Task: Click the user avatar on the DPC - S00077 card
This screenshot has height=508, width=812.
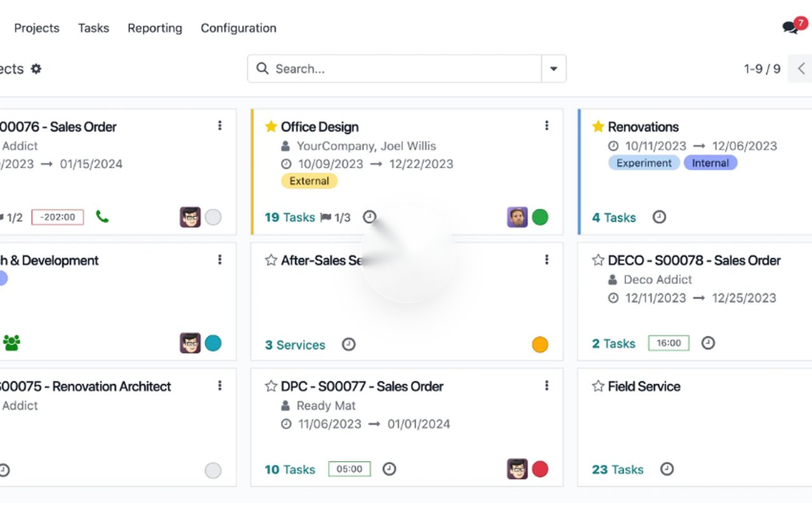Action: click(x=517, y=469)
